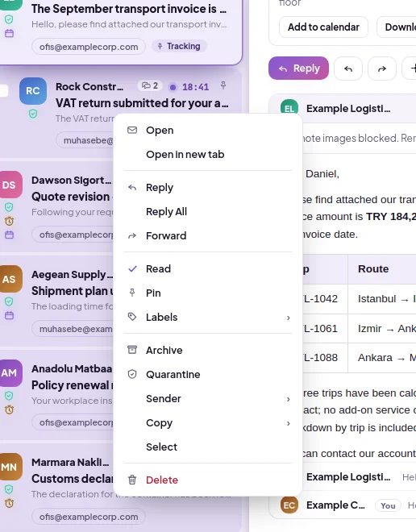This screenshot has height=532, width=416.
Task: Click the trash icon beside Delete
Action: pyautogui.click(x=132, y=480)
